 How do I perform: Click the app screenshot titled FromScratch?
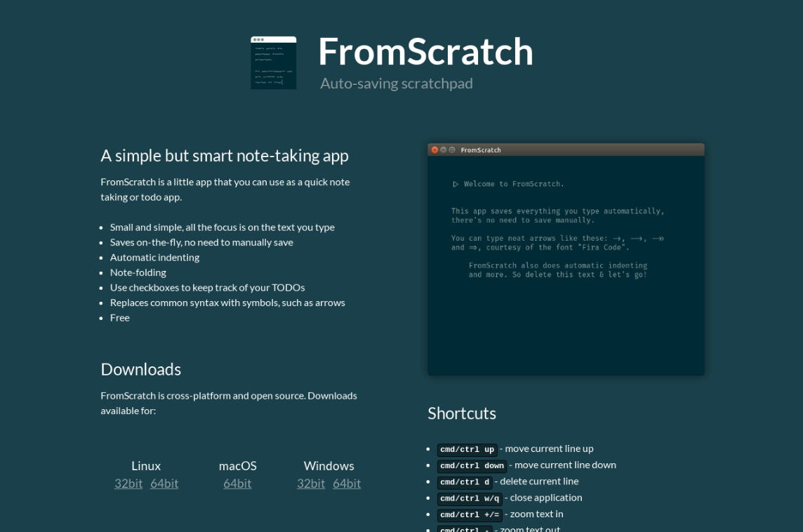coord(566,260)
